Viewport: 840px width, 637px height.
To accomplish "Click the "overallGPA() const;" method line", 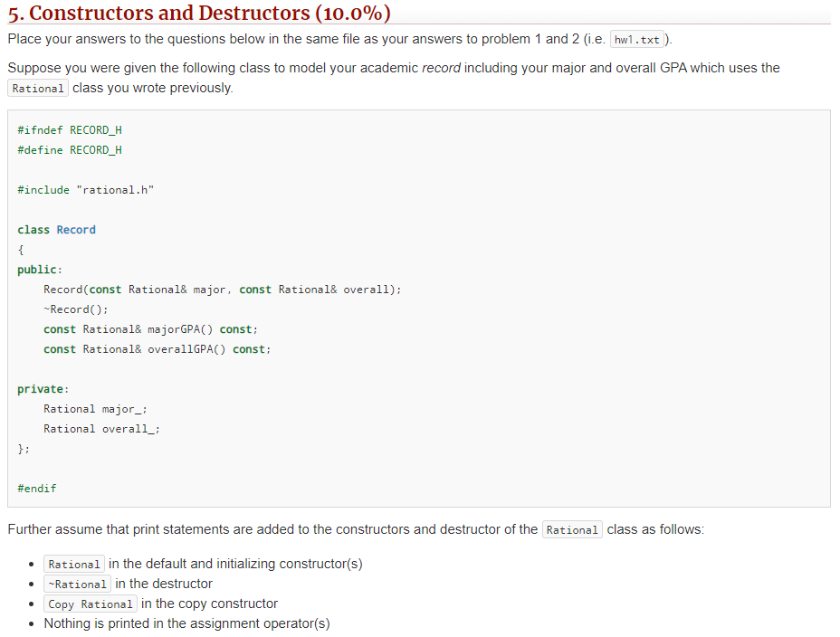I will pyautogui.click(x=157, y=349).
